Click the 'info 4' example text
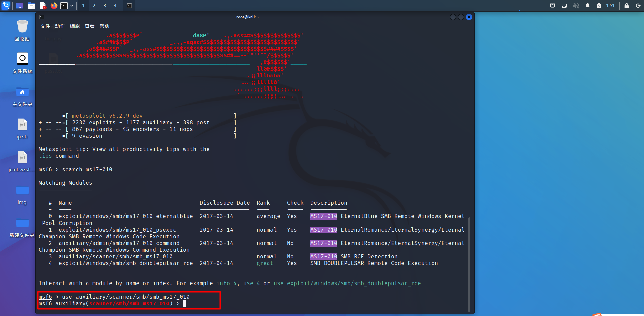Screen dimensions: 644x316 (227, 283)
